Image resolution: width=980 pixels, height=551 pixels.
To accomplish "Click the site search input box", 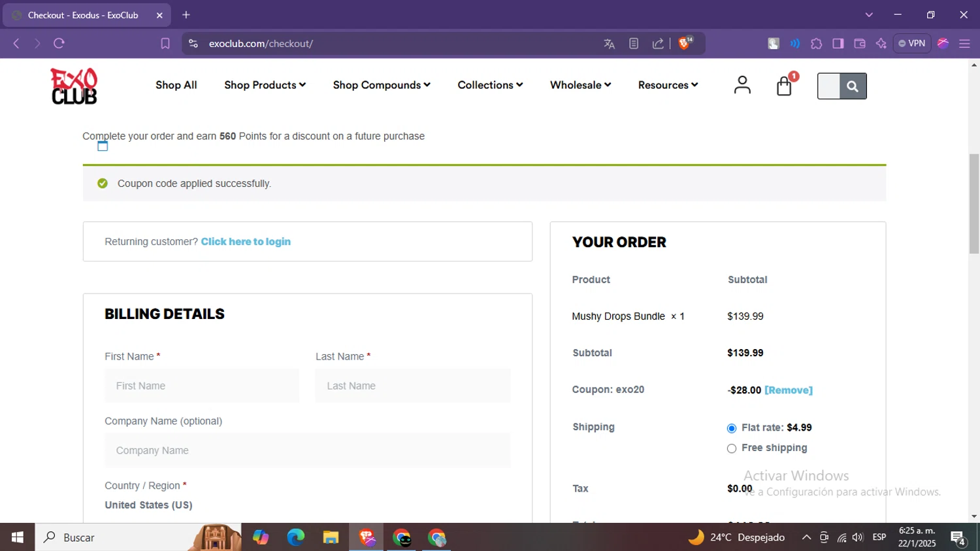I will [x=828, y=86].
